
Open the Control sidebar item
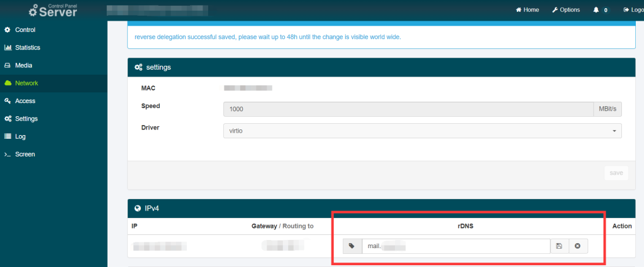tap(53, 30)
